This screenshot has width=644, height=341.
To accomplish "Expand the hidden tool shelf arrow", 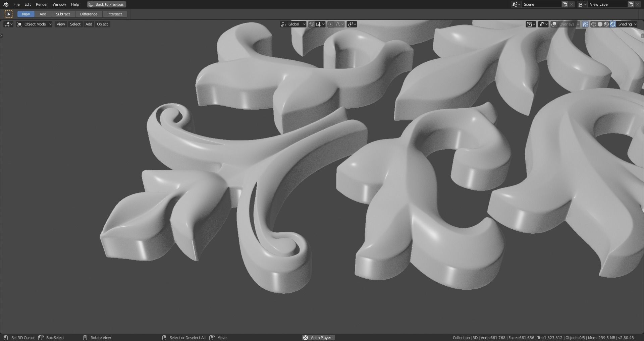I will tap(1, 36).
